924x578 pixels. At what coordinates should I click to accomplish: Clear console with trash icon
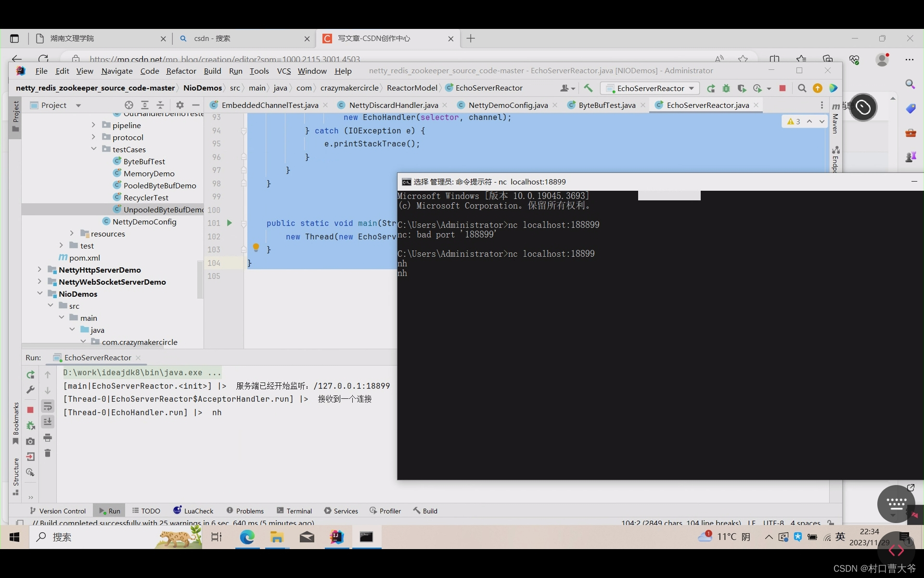48,453
